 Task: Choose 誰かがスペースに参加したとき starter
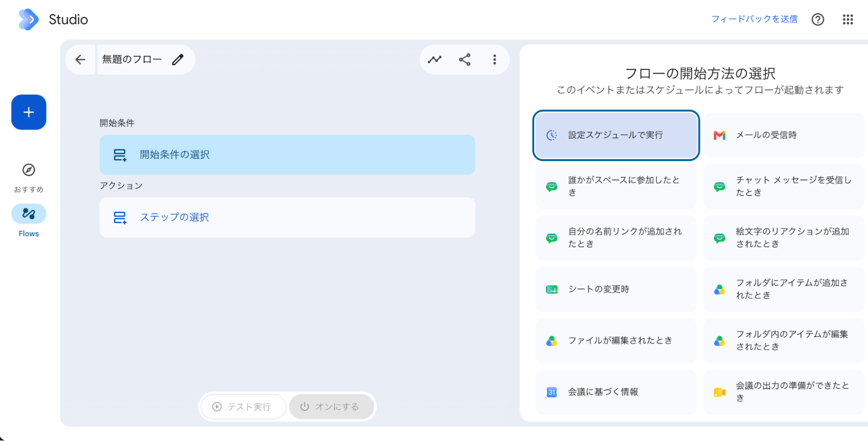[616, 186]
